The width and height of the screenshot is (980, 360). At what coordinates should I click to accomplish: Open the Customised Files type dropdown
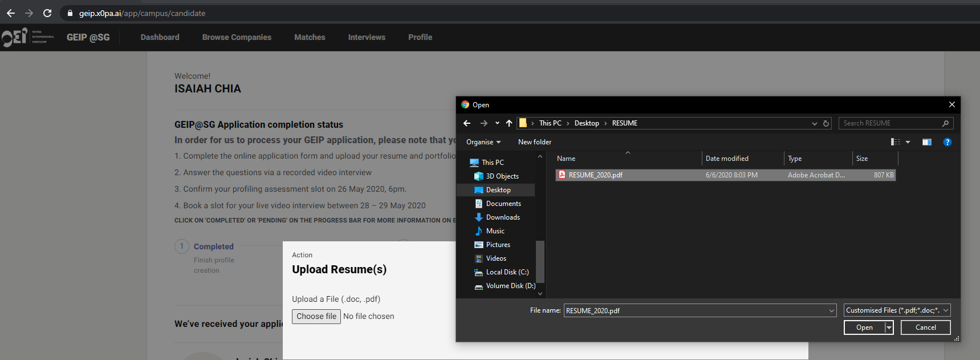(897, 310)
